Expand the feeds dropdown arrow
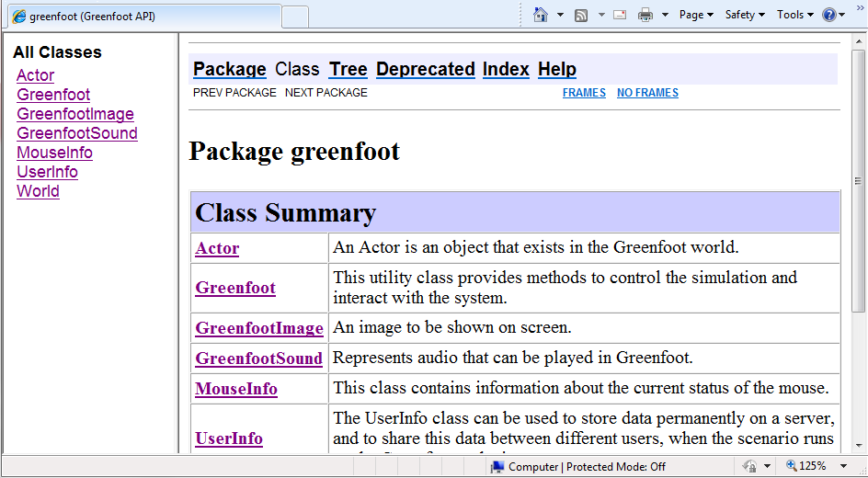This screenshot has height=478, width=868. (x=601, y=15)
